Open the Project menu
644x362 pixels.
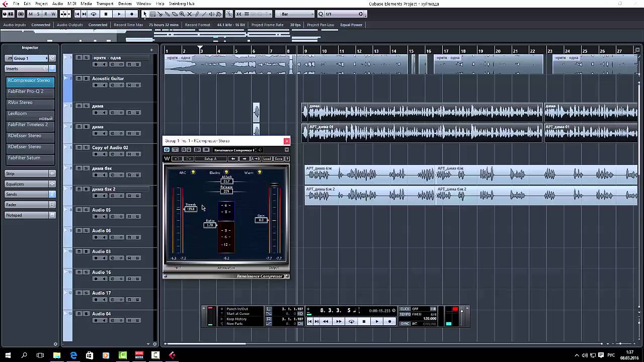click(41, 4)
